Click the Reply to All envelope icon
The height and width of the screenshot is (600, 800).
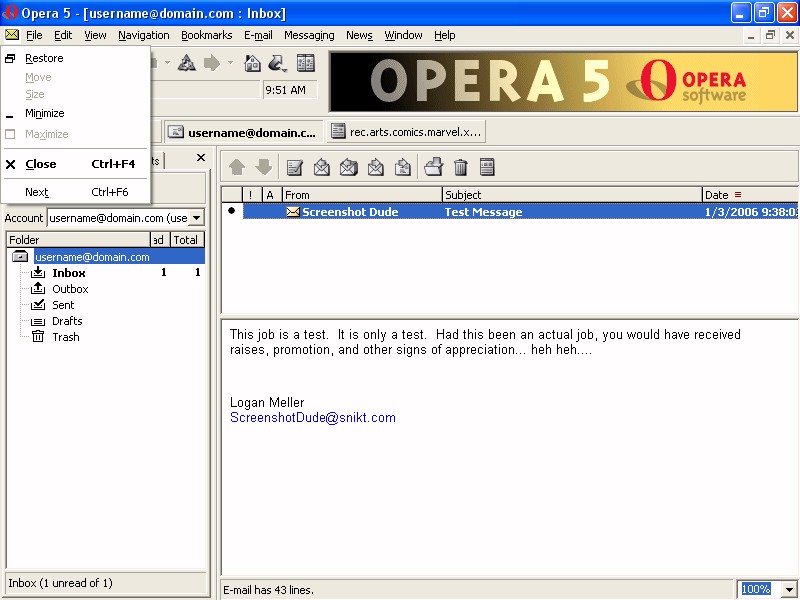tap(348, 167)
